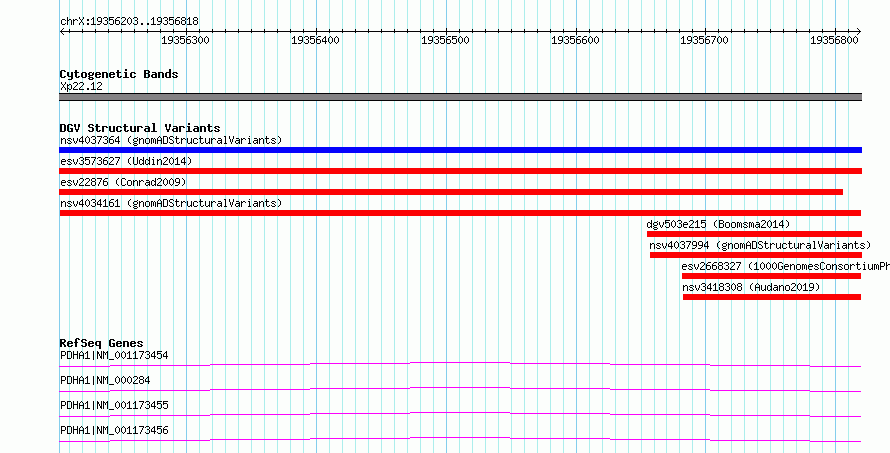
Task: Click the esv2668327 1000Genomes variant label
Action: pos(786,266)
